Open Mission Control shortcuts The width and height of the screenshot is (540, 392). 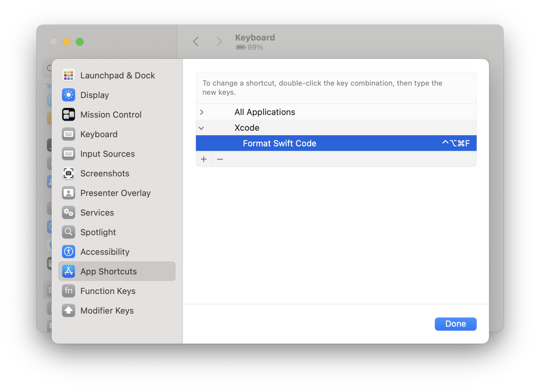click(x=117, y=115)
